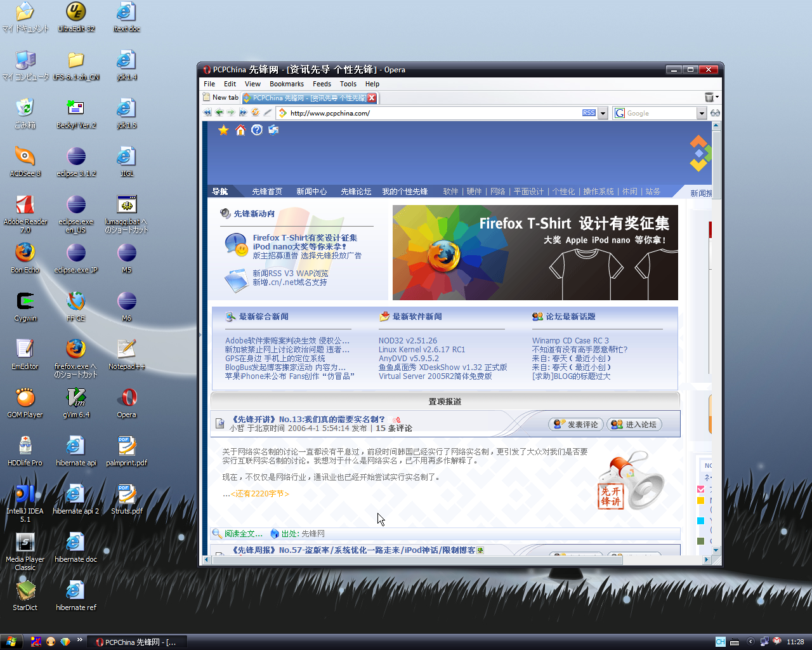
Task: Go forward using Opera's Forward arrow
Action: click(231, 112)
